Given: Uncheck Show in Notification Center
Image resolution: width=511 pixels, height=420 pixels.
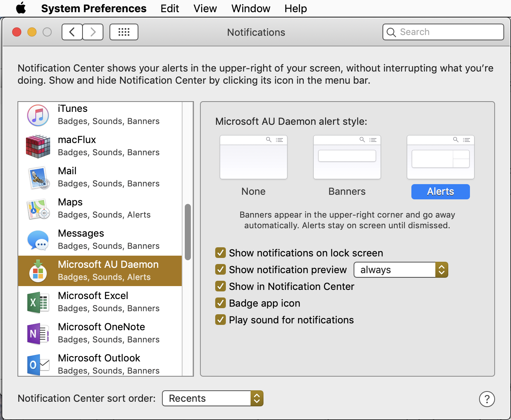Looking at the screenshot, I should coord(221,286).
